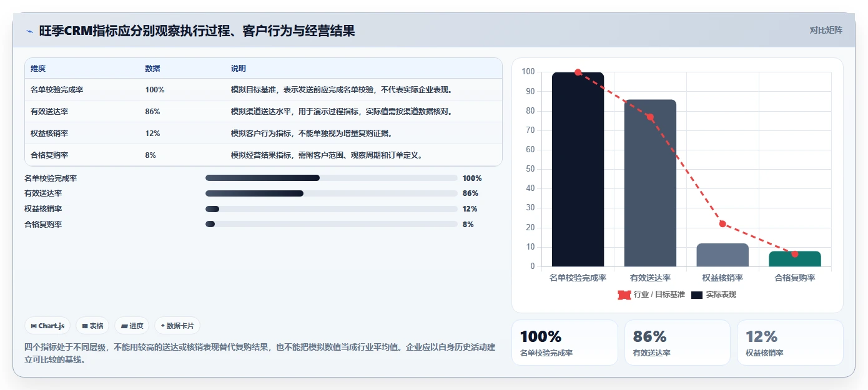868x390 pixels.
Task: Click the 有效送达率 progress bar
Action: click(332, 193)
